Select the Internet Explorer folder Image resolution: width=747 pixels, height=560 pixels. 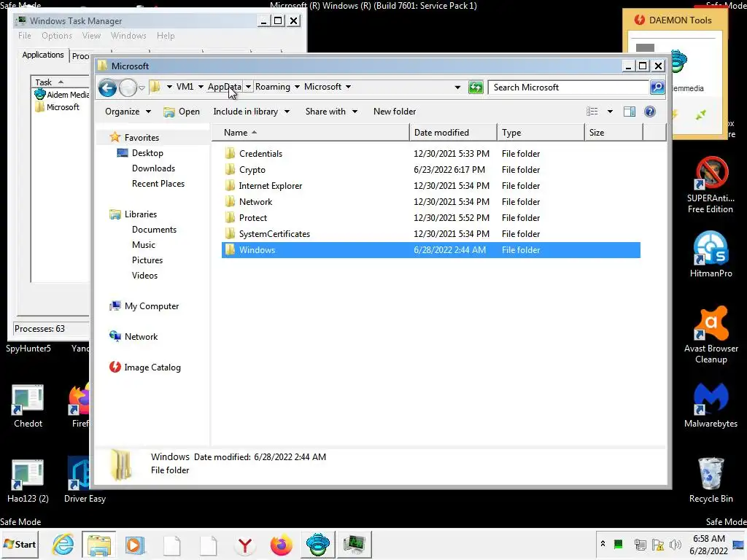point(270,186)
